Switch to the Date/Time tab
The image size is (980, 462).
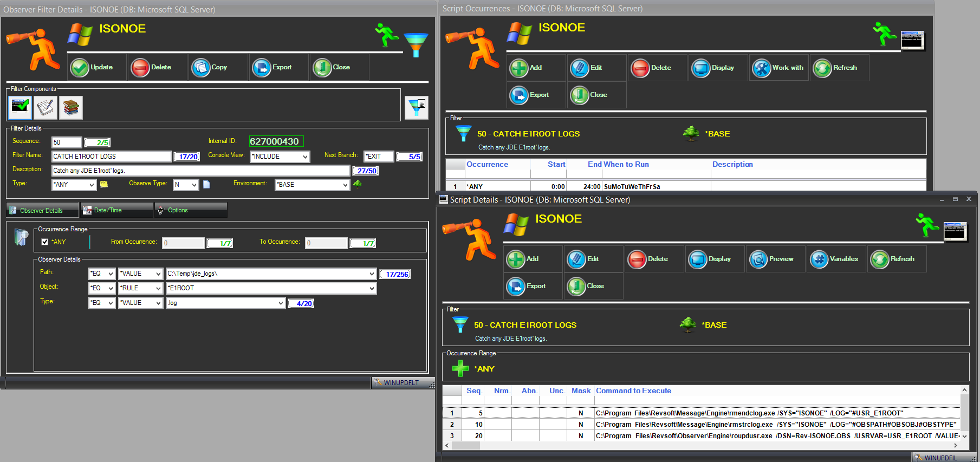point(116,210)
